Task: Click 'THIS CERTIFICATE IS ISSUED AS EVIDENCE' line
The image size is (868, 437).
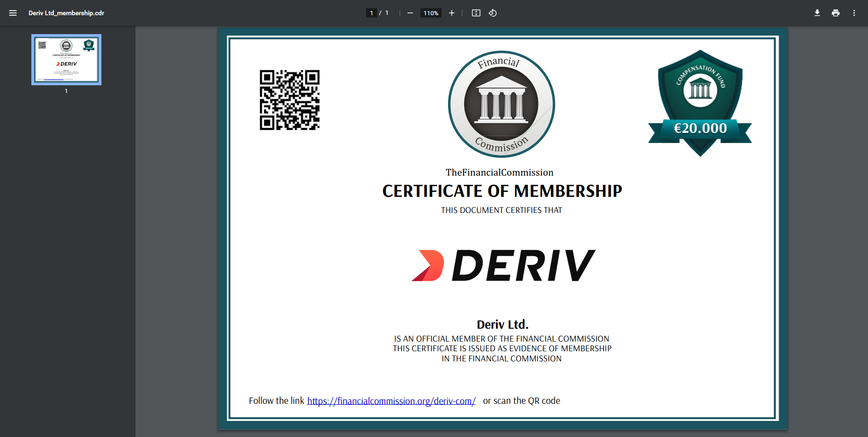Action: click(502, 348)
